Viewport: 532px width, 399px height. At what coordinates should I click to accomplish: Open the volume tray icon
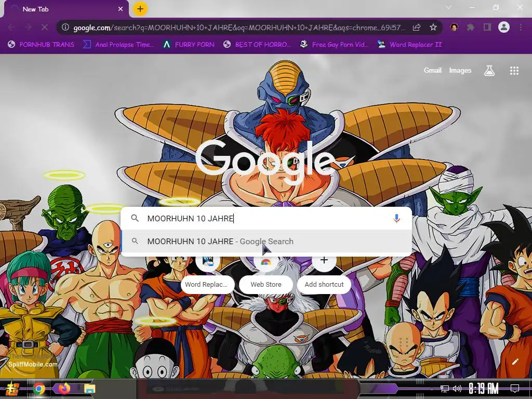pos(457,389)
